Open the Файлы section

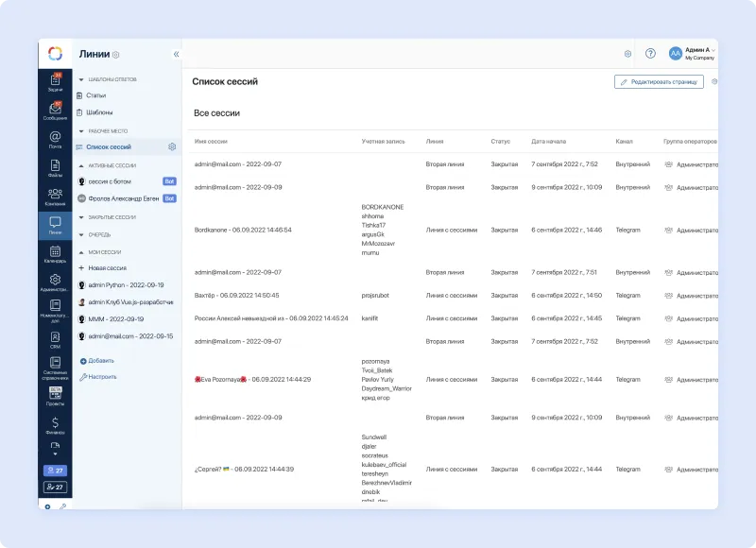pyautogui.click(x=55, y=168)
